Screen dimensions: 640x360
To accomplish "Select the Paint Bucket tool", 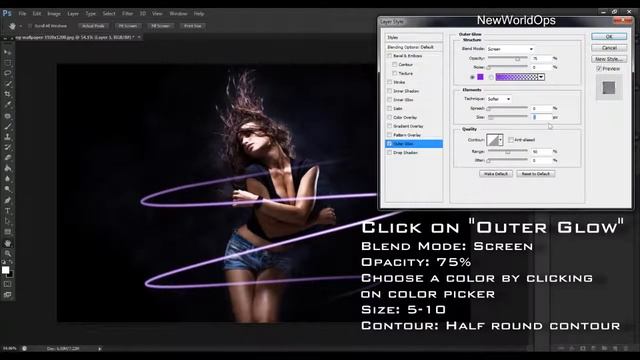I will tap(7, 168).
